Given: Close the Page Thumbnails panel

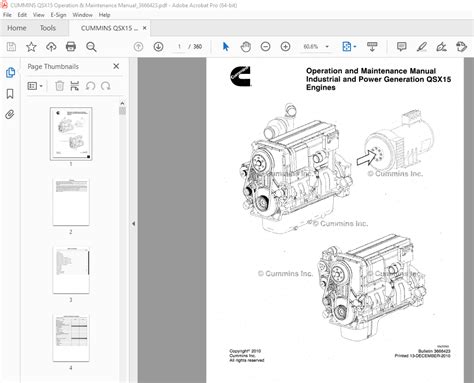Looking at the screenshot, I should [116, 66].
